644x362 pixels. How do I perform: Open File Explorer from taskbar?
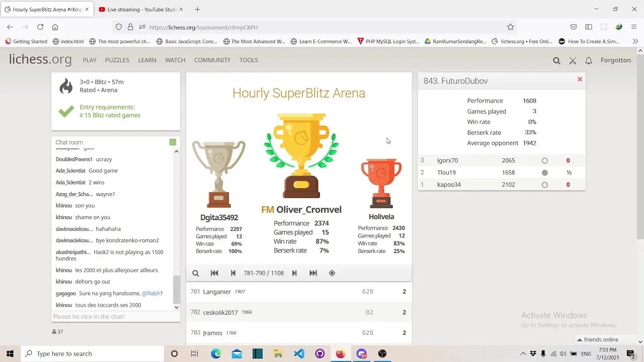(x=278, y=353)
